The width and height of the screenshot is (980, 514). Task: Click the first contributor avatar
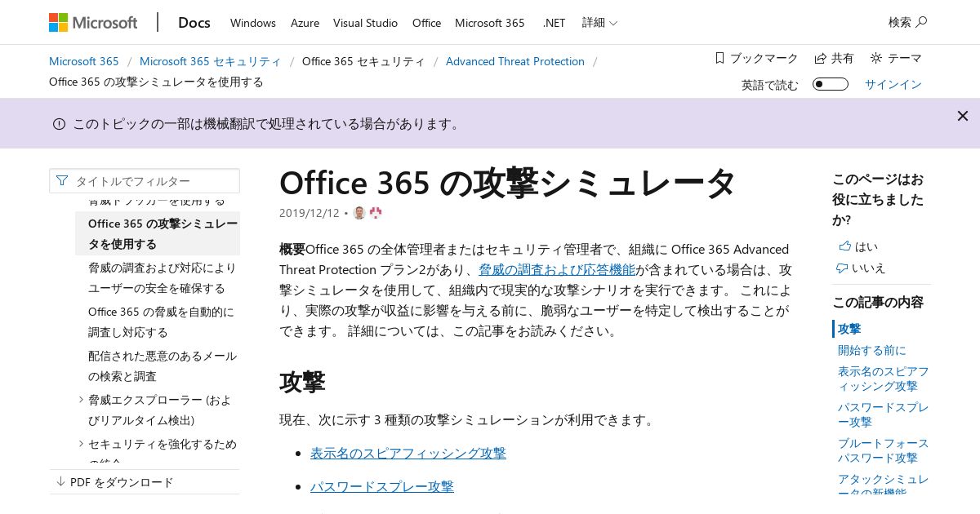[x=359, y=213]
